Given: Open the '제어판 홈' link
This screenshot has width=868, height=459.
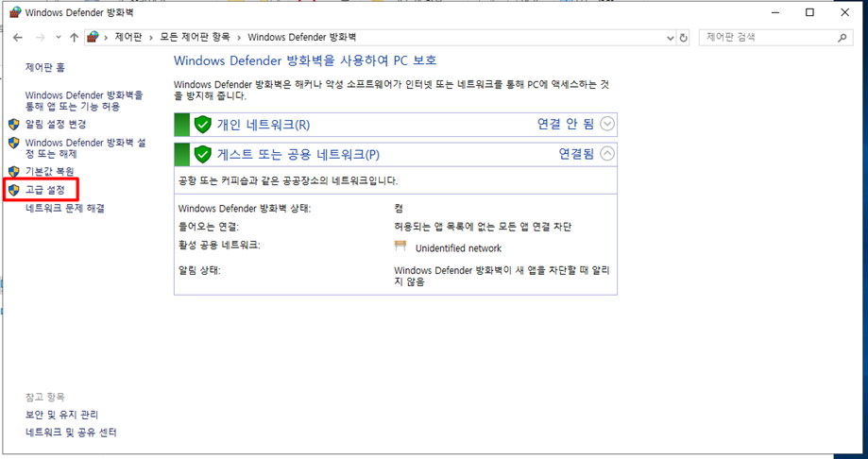Looking at the screenshot, I should [x=44, y=68].
